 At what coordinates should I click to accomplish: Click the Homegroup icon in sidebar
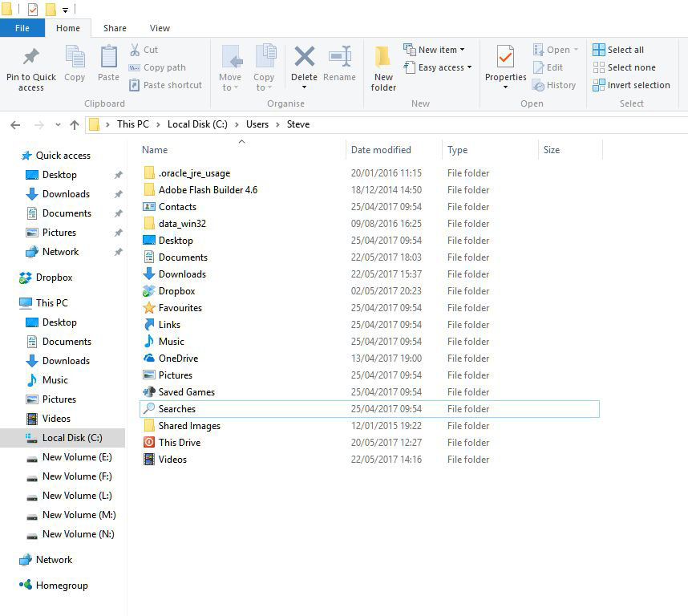click(26, 585)
